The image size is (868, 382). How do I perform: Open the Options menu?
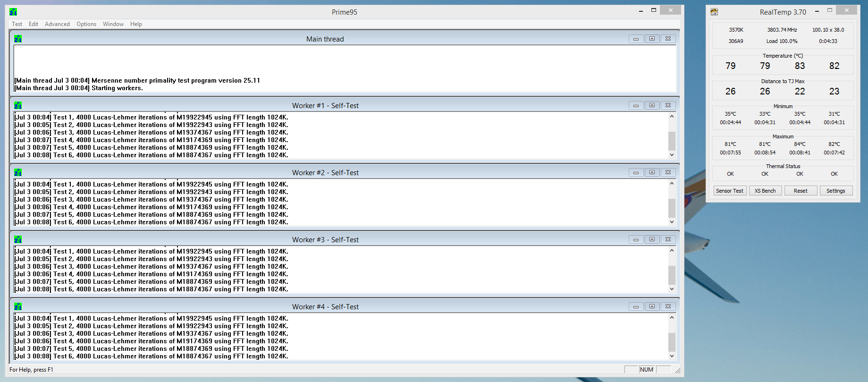pos(86,24)
